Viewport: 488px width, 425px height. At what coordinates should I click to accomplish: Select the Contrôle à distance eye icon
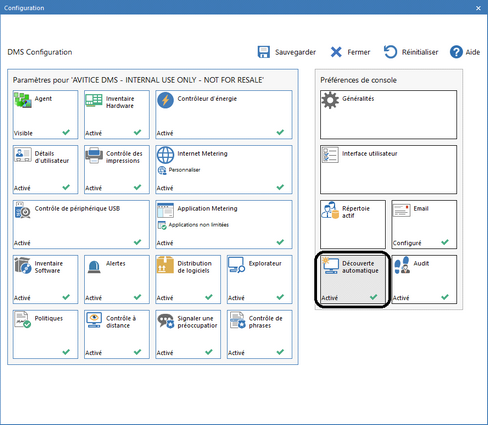coord(94,320)
